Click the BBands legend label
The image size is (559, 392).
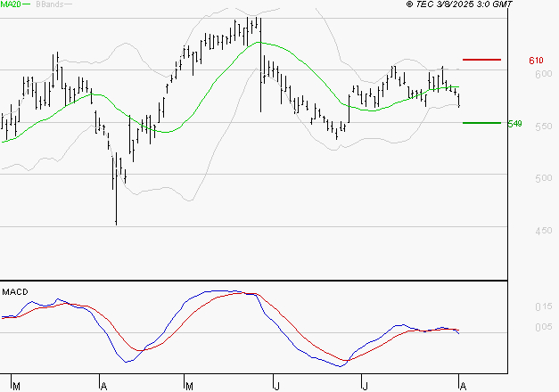click(50, 4)
